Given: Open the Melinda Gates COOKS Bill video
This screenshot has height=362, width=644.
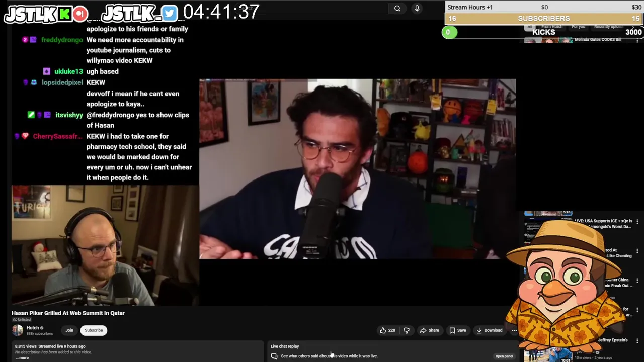Looking at the screenshot, I should (x=598, y=39).
